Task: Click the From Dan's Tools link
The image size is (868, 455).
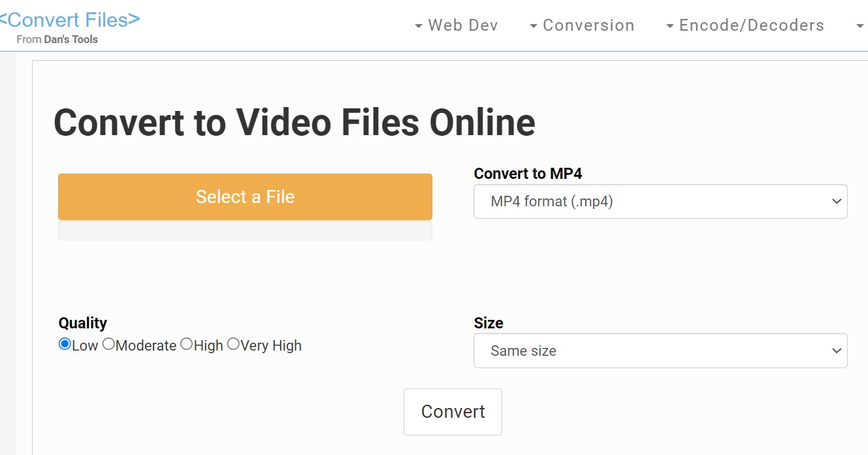Action: (x=57, y=39)
